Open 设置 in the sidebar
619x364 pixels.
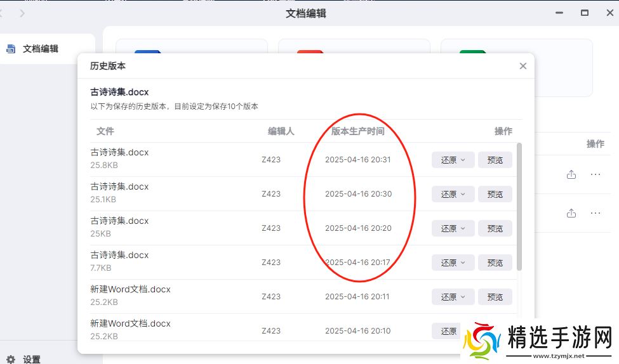click(31, 359)
